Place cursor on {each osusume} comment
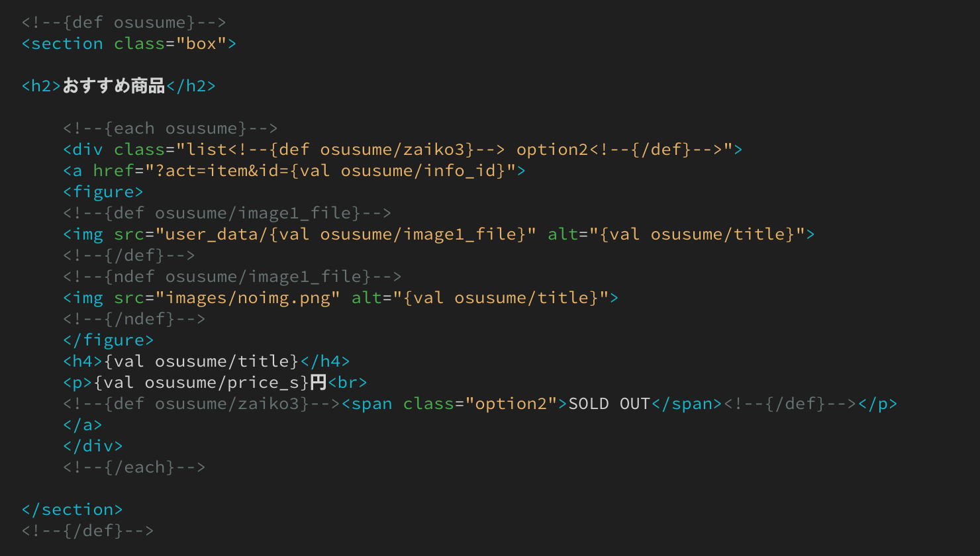 (x=170, y=128)
